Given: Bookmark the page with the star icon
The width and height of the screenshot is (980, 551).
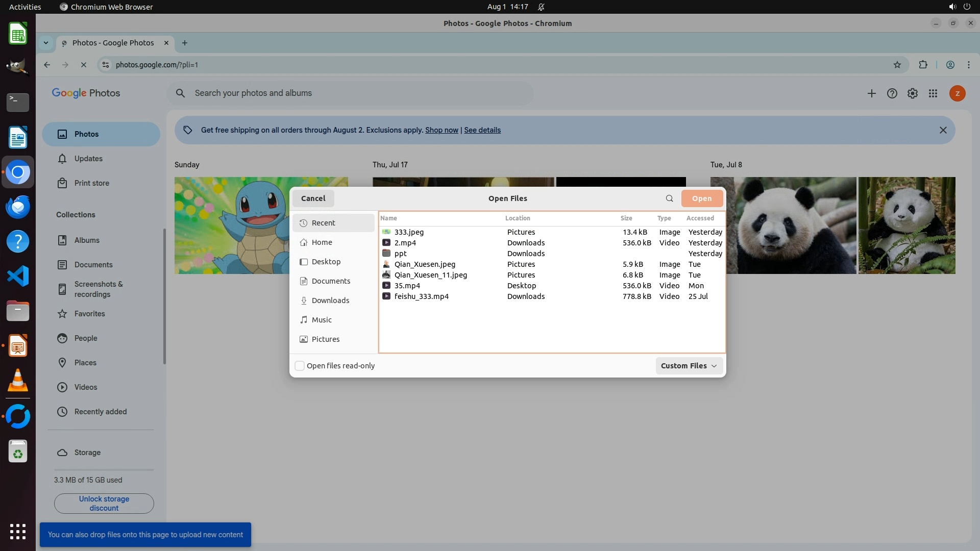Looking at the screenshot, I should (897, 65).
